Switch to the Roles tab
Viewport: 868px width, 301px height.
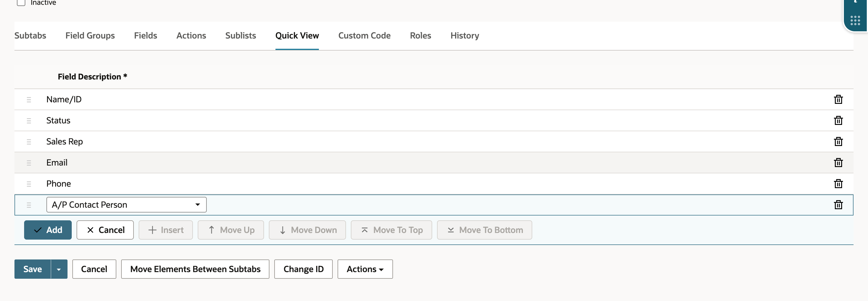420,35
